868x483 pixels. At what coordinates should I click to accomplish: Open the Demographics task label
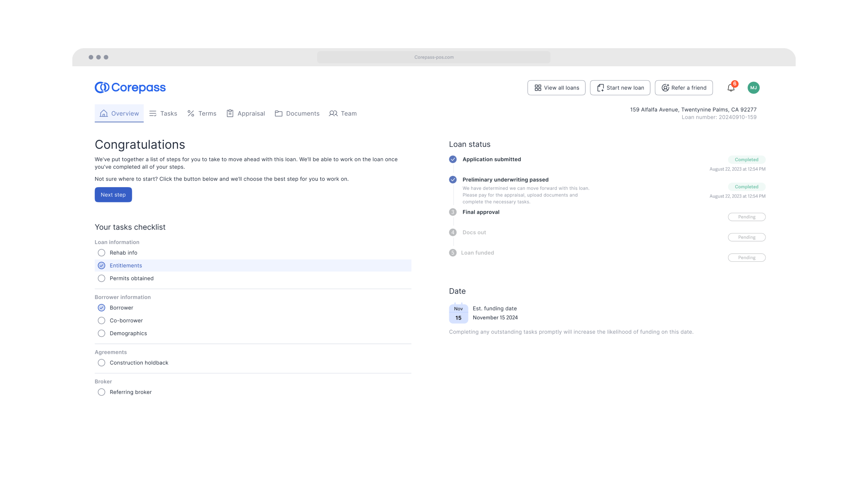point(128,333)
